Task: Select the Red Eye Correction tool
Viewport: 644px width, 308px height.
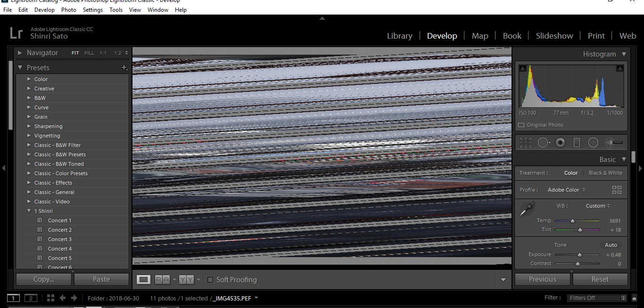Action: [560, 142]
